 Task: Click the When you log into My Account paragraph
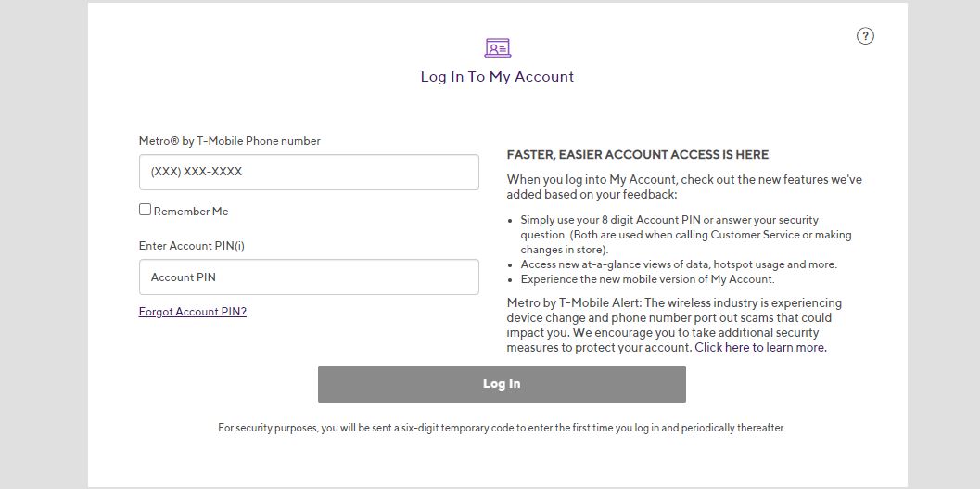684,187
